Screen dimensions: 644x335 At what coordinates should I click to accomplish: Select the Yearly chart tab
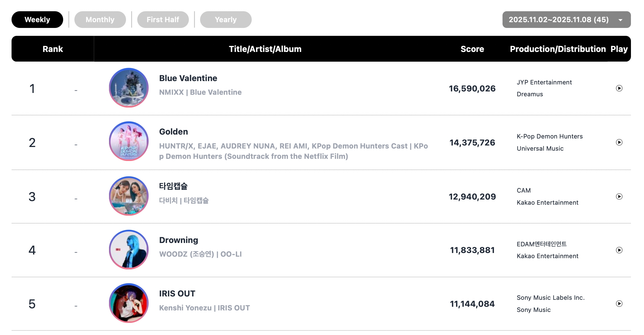coord(226,20)
